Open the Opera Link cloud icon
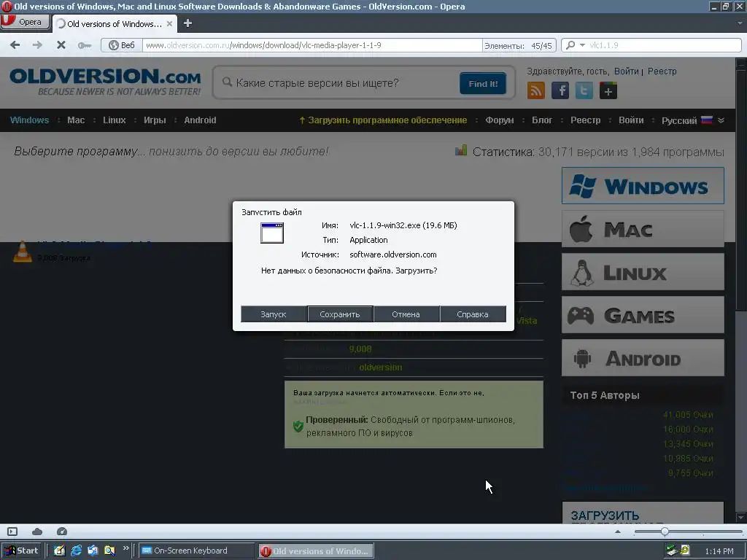Viewport: 747px width, 560px height. pos(37,532)
